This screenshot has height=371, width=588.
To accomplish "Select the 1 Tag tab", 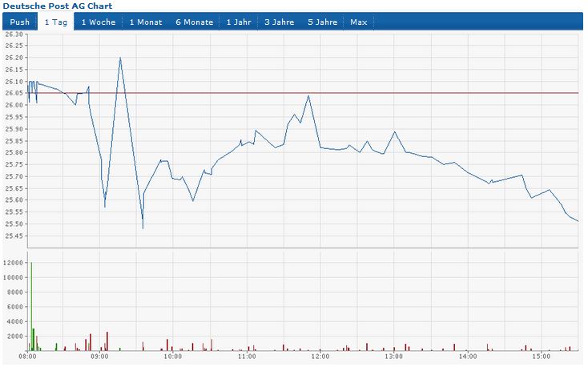I will point(56,22).
